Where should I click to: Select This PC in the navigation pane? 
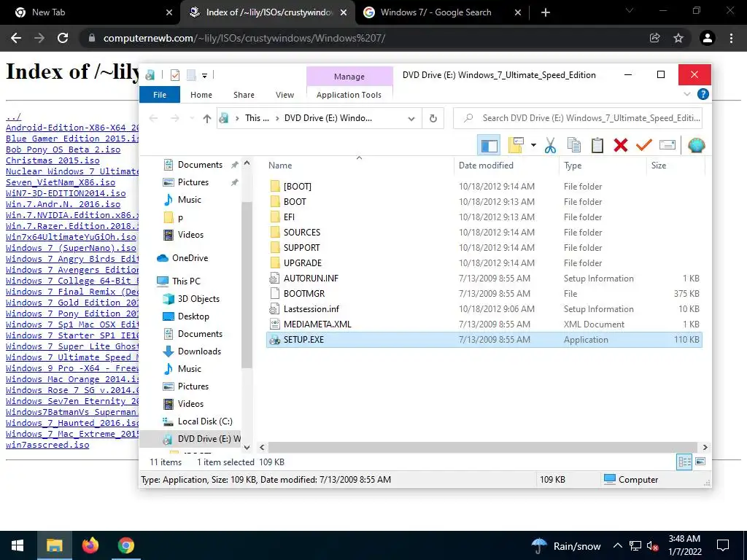(x=186, y=281)
